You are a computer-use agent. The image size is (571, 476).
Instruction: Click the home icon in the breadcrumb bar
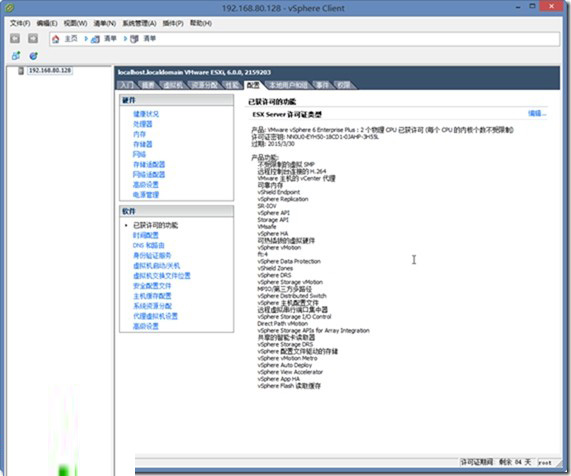point(56,39)
